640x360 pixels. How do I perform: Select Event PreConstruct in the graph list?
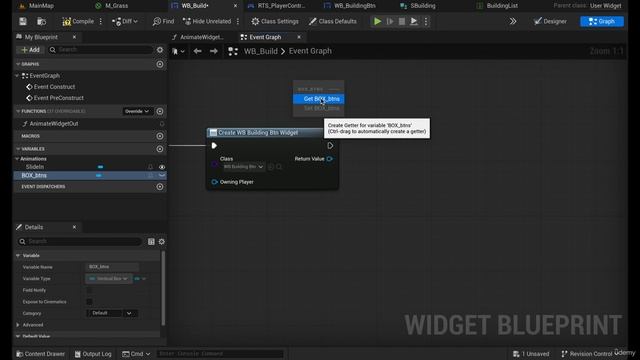(x=58, y=98)
